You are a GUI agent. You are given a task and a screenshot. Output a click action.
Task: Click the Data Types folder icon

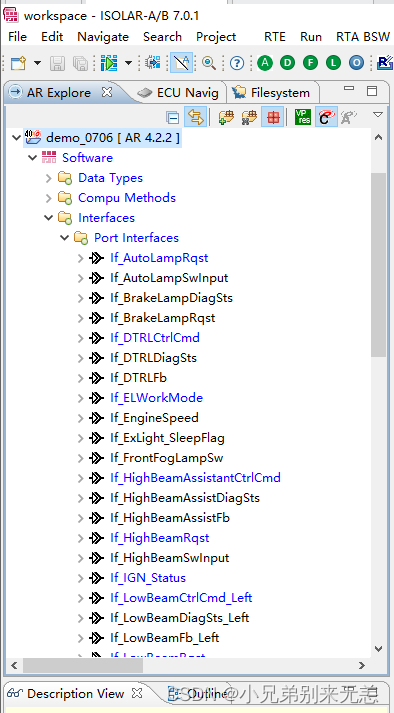coord(66,178)
